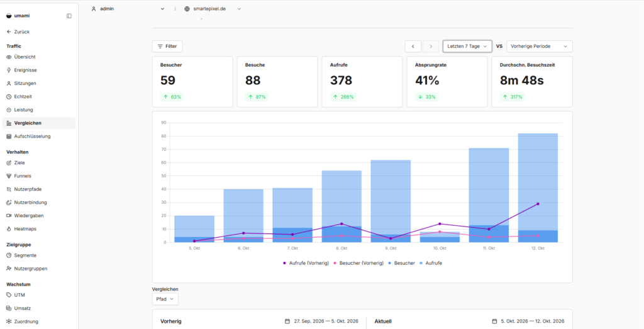Open the Umsatz page
644x329 pixels.
coord(39,308)
